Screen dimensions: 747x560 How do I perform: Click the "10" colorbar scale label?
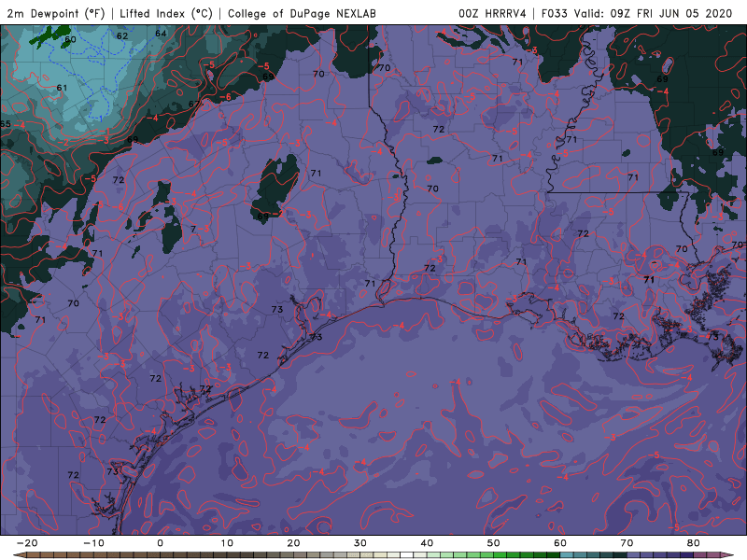point(227,543)
